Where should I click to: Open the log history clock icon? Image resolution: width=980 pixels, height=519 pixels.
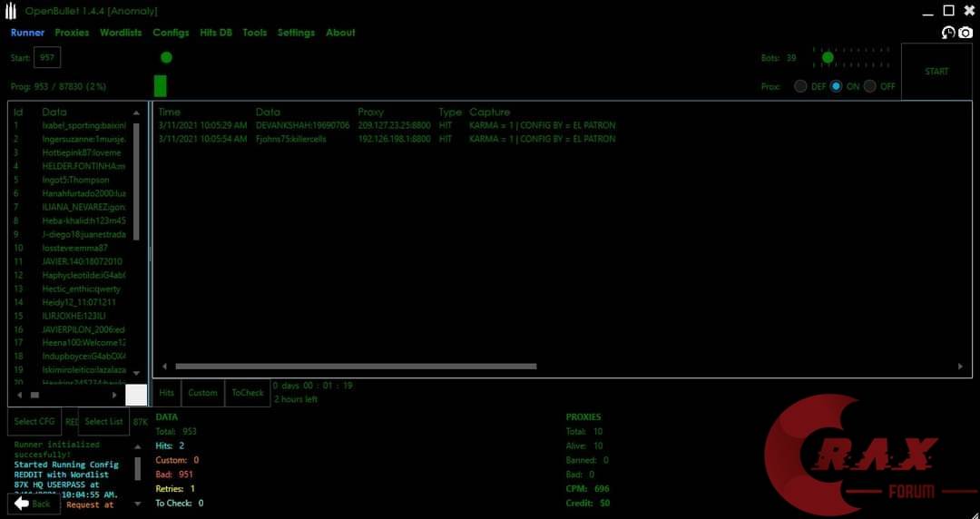948,33
